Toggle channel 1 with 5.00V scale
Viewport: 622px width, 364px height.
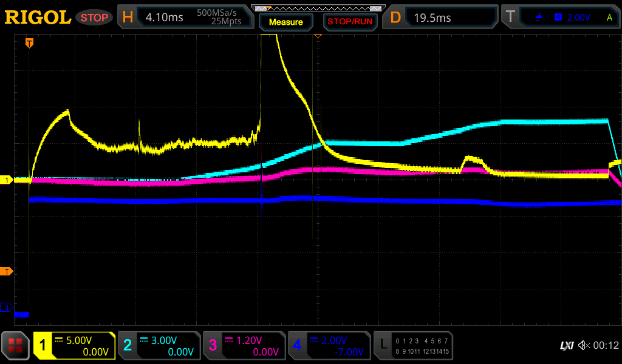point(74,346)
